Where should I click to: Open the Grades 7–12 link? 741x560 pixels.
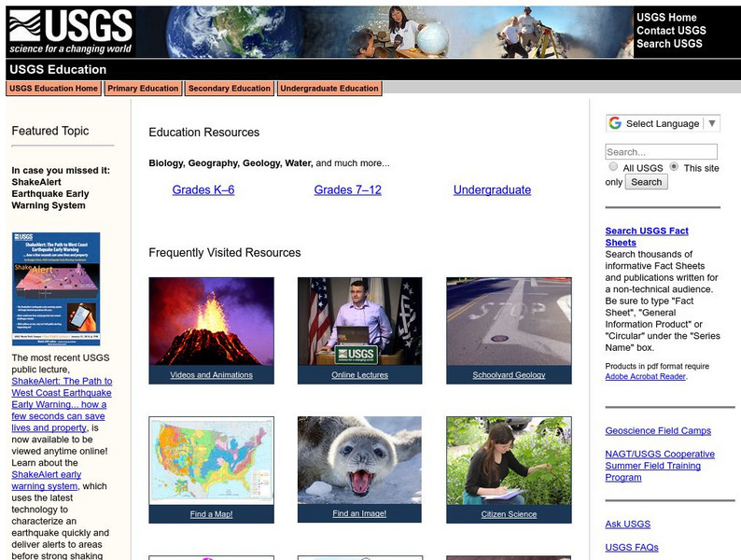tap(348, 190)
